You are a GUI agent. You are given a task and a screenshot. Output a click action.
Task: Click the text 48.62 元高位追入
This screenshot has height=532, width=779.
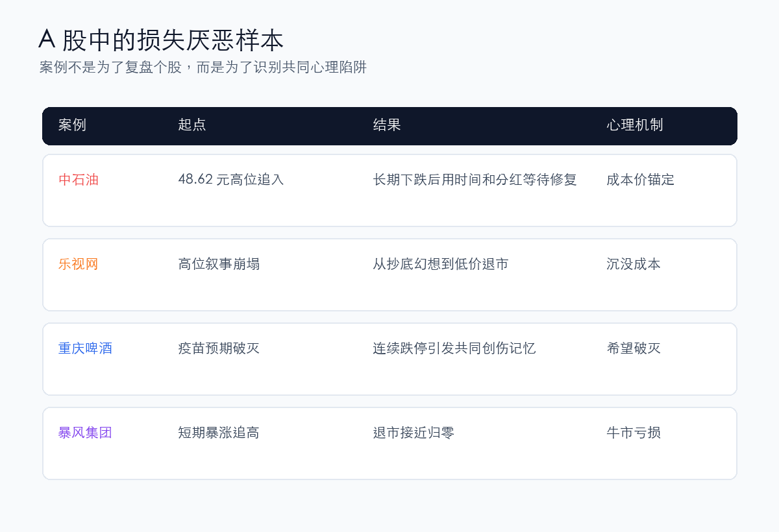tap(231, 180)
